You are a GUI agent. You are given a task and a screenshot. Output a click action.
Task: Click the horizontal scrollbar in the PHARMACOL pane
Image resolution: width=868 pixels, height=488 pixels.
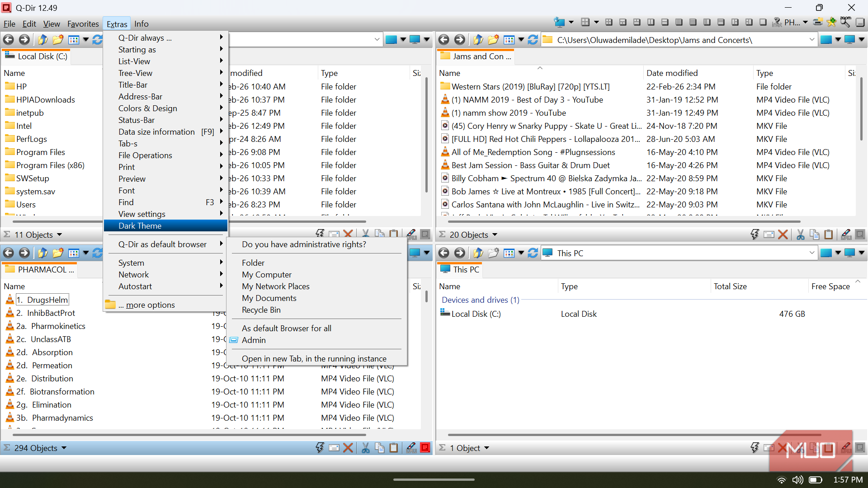[x=189, y=435]
